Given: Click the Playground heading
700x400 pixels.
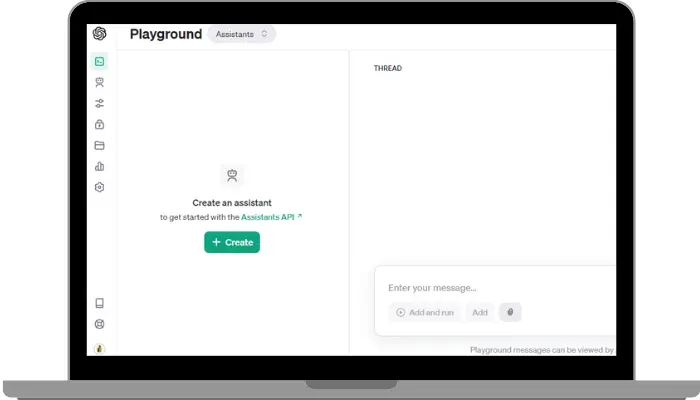Looking at the screenshot, I should (x=166, y=34).
